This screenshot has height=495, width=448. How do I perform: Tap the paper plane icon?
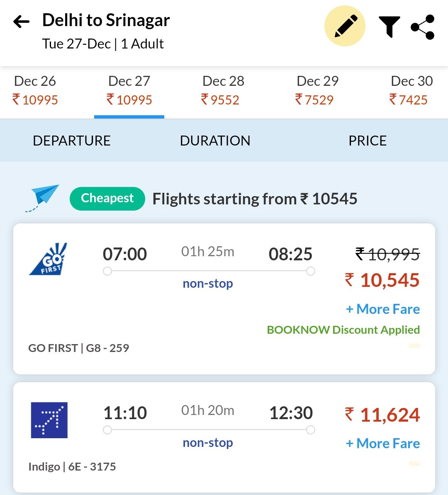(x=43, y=197)
